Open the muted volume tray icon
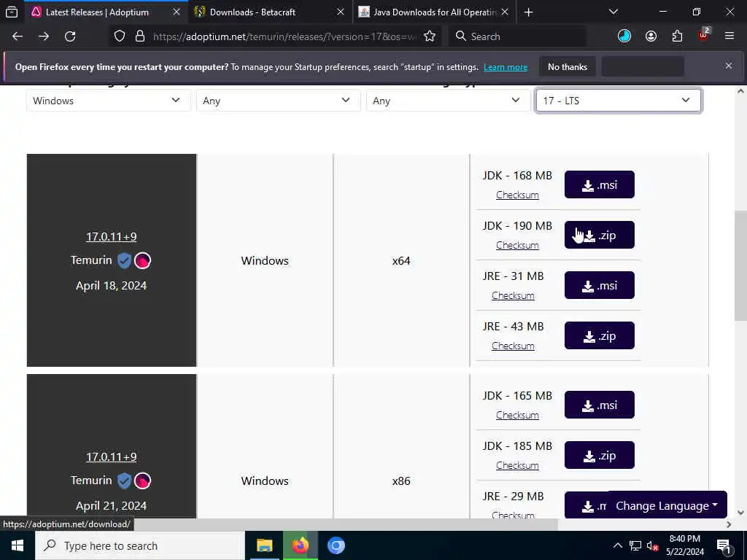747x560 pixels. (x=653, y=545)
